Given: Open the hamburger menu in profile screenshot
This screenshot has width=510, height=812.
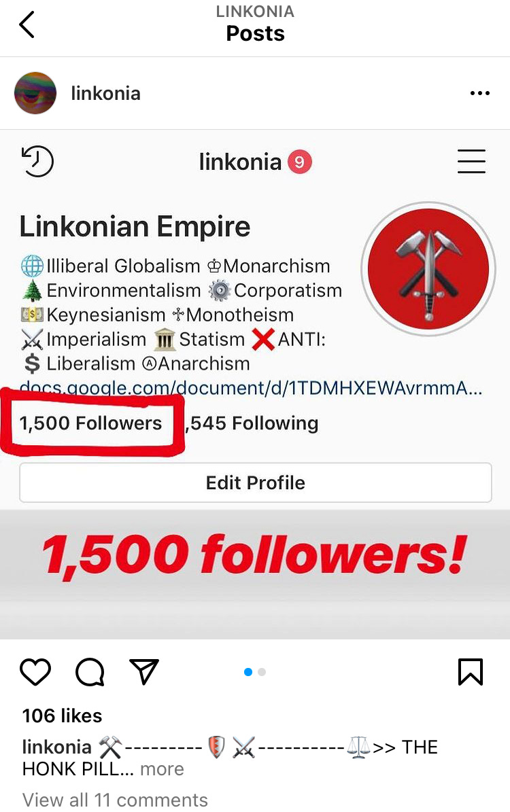Looking at the screenshot, I should tap(471, 161).
